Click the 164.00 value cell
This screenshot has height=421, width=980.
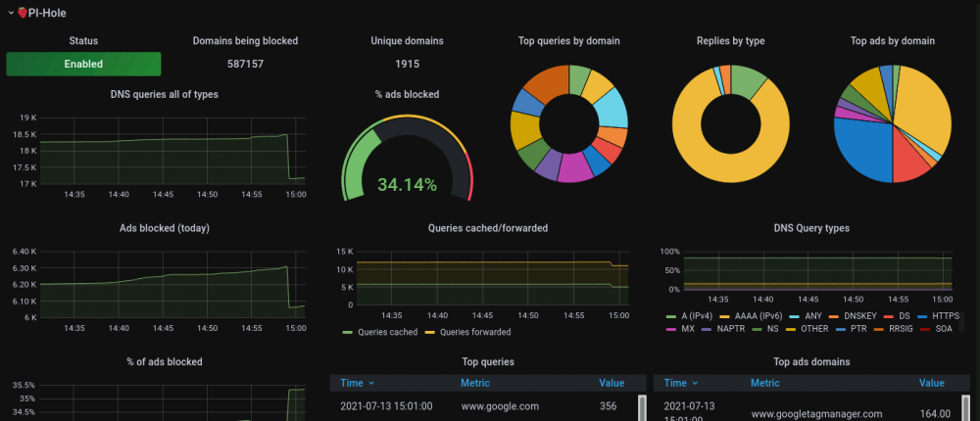tap(935, 413)
